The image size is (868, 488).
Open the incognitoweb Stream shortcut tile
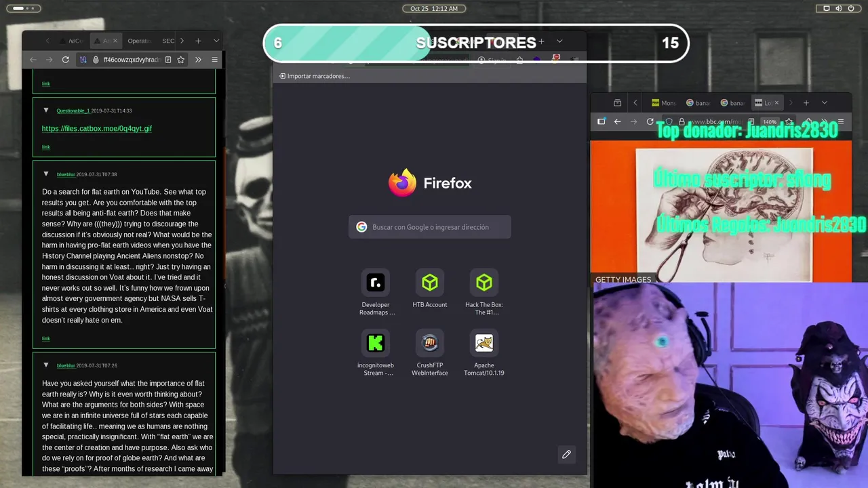pos(376,352)
